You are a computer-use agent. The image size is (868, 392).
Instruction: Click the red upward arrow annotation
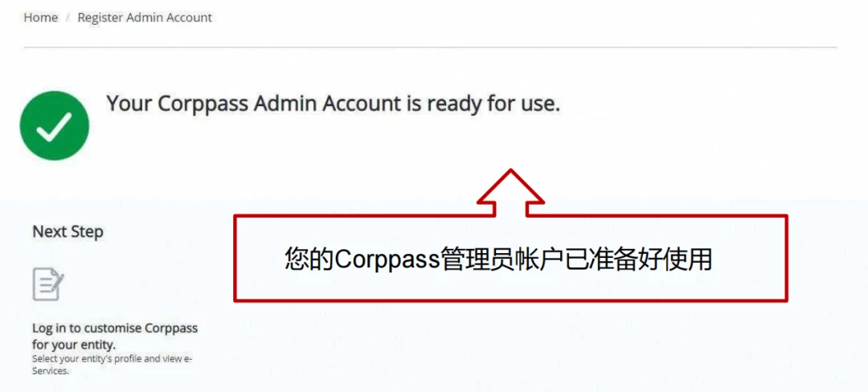click(510, 193)
